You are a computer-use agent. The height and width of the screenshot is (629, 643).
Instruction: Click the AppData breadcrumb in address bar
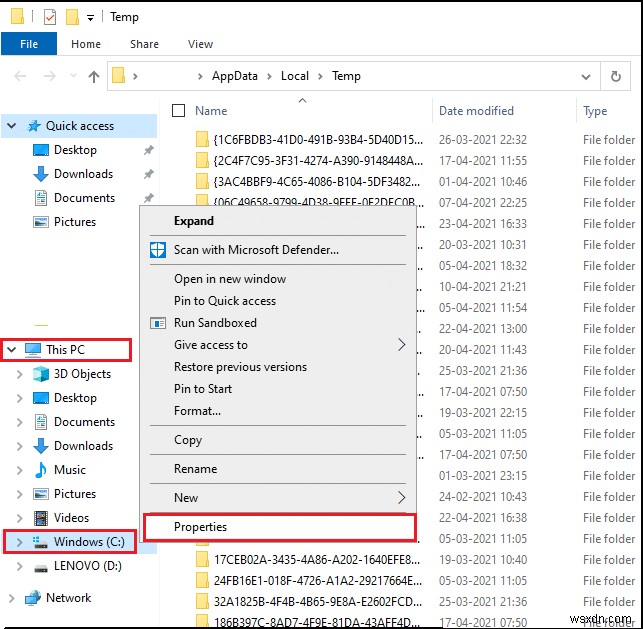click(x=235, y=76)
